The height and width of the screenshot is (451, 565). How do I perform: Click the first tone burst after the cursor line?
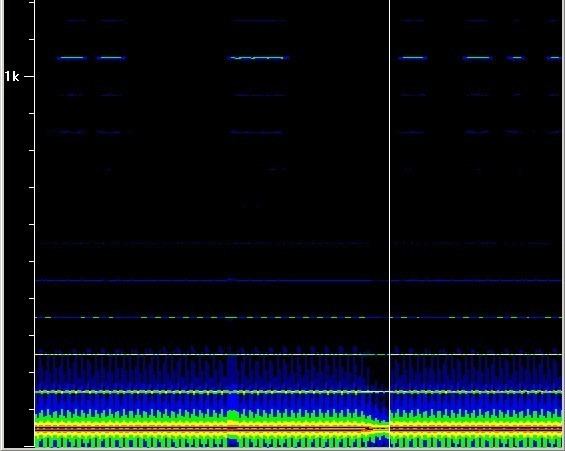click(x=413, y=58)
